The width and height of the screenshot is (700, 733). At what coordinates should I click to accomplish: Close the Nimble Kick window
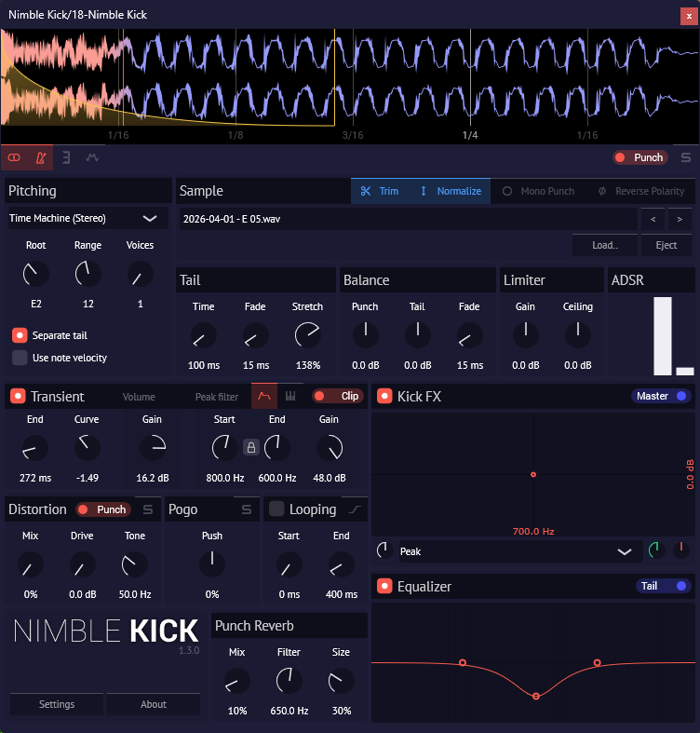coord(689,16)
